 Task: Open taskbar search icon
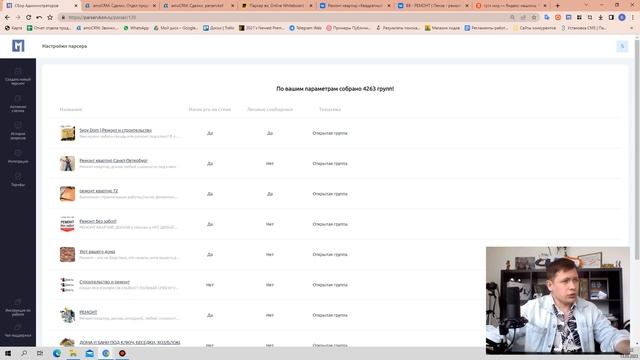pos(24,353)
